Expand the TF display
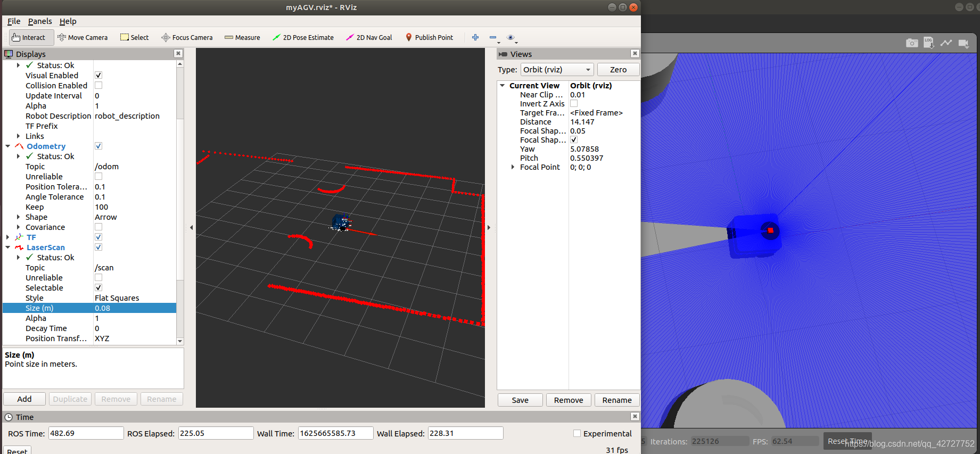The height and width of the screenshot is (454, 980). coord(8,237)
